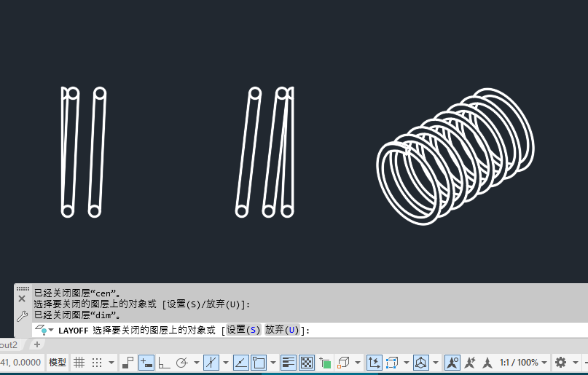The image size is (588, 375).
Task: Toggle isometric drafting icon
Action: (x=211, y=363)
